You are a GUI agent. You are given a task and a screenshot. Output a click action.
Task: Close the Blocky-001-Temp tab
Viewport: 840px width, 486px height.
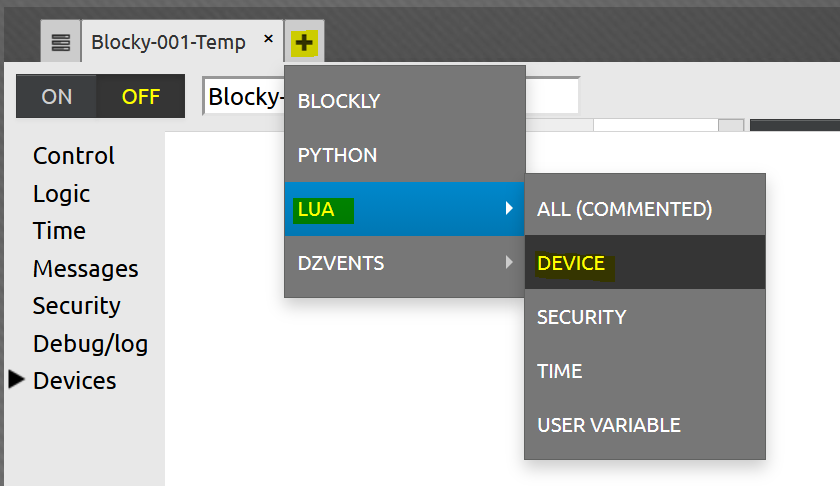pyautogui.click(x=268, y=40)
